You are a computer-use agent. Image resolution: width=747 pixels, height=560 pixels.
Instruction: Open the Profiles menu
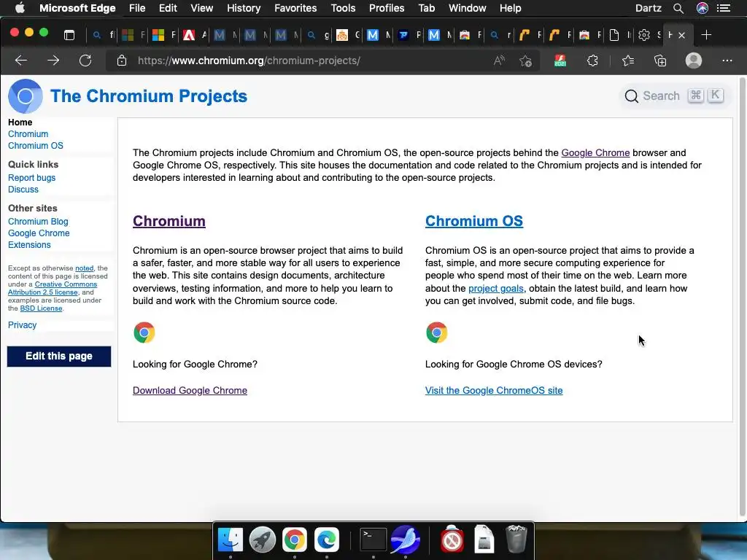pyautogui.click(x=387, y=8)
